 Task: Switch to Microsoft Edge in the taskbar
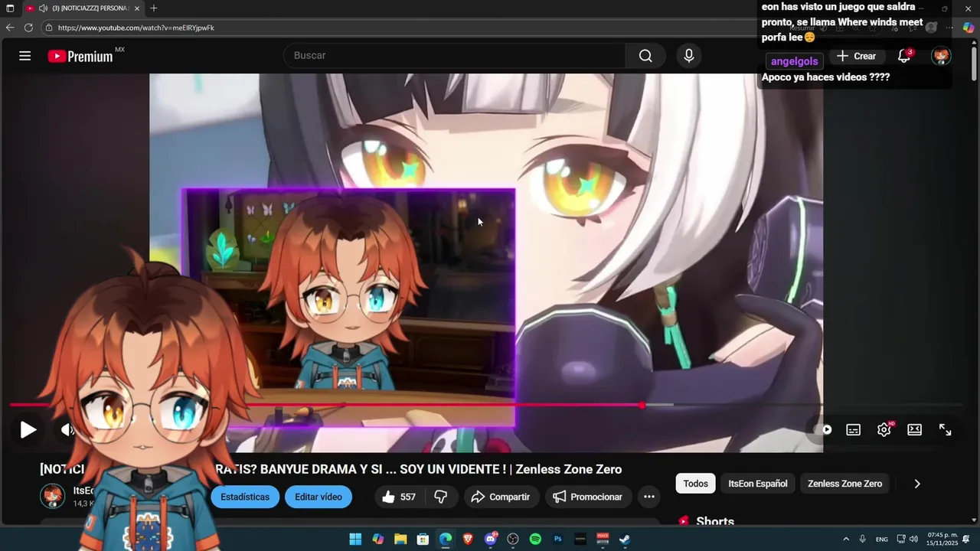[x=446, y=539]
